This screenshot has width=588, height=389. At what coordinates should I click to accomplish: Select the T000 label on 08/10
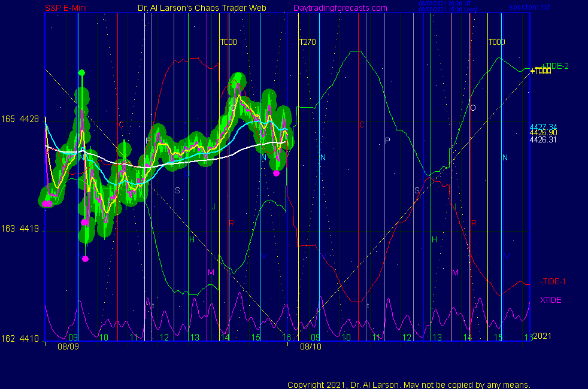[x=496, y=42]
